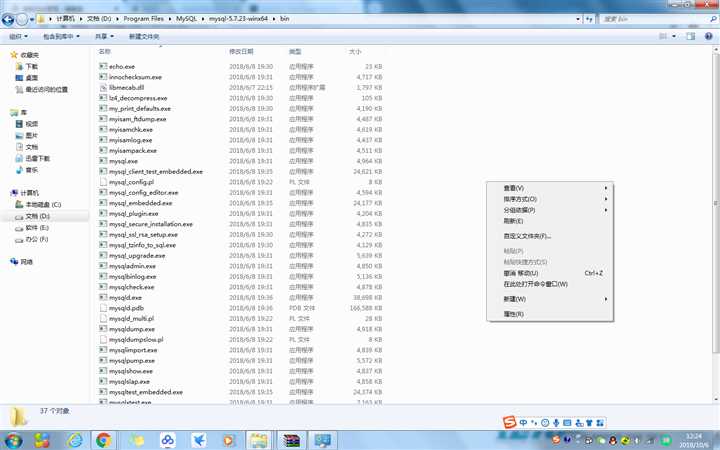The image size is (720, 450).
Task: Select the file mysqldump.exe
Action: 132,329
